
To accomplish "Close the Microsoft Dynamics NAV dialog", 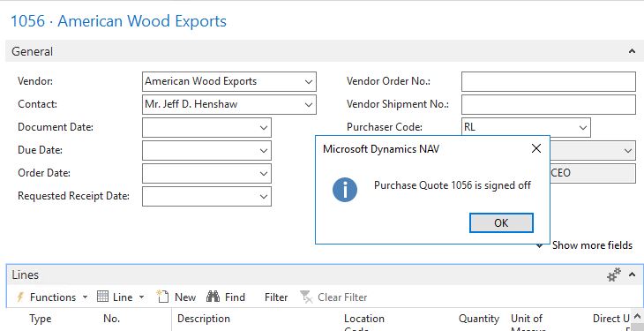I will 536,148.
